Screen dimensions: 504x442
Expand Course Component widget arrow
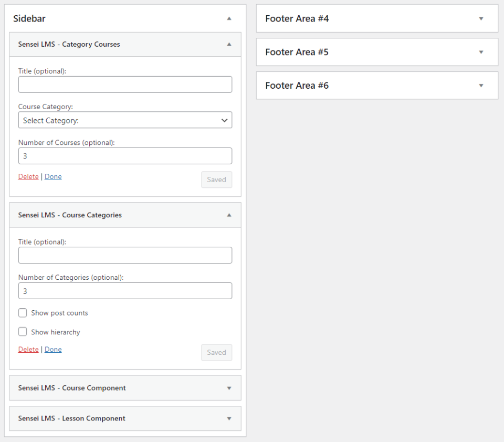(x=229, y=388)
